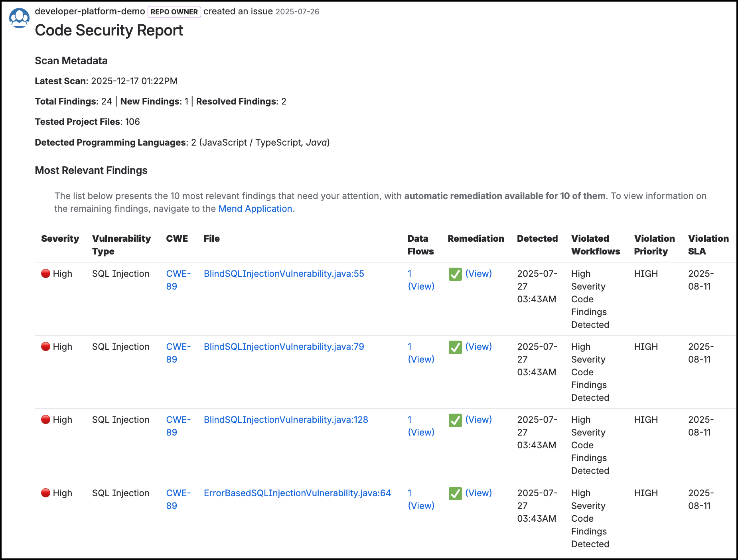The image size is (738, 560).
Task: View remediation for ErrorBasedSQLInjectionVulnerability.java:64
Action: (x=479, y=493)
